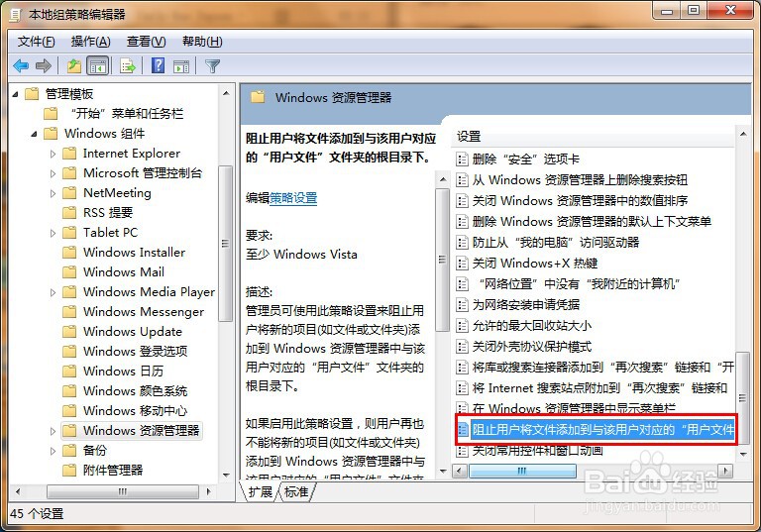This screenshot has width=761, height=532.
Task: Click the Forward arrow toolbar icon
Action: 44,65
